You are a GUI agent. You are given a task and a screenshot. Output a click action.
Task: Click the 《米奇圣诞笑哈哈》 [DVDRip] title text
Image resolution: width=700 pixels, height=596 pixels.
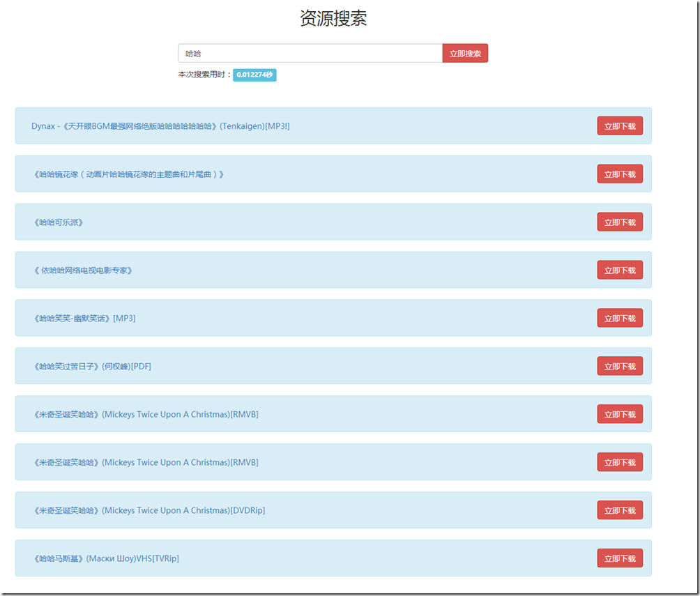coord(149,510)
